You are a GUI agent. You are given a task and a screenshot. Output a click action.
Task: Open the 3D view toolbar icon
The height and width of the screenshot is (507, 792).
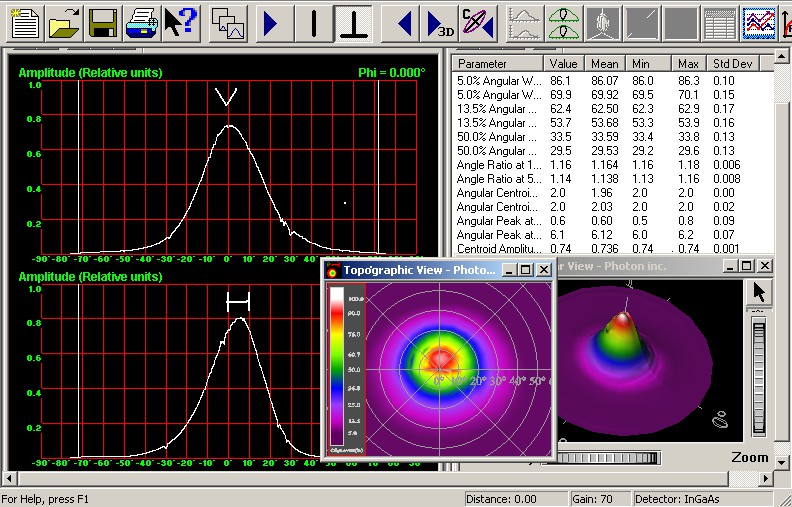[x=438, y=23]
